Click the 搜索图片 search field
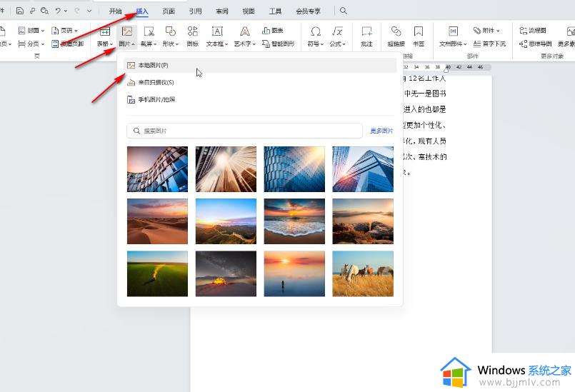This screenshot has width=575, height=392. pyautogui.click(x=244, y=131)
